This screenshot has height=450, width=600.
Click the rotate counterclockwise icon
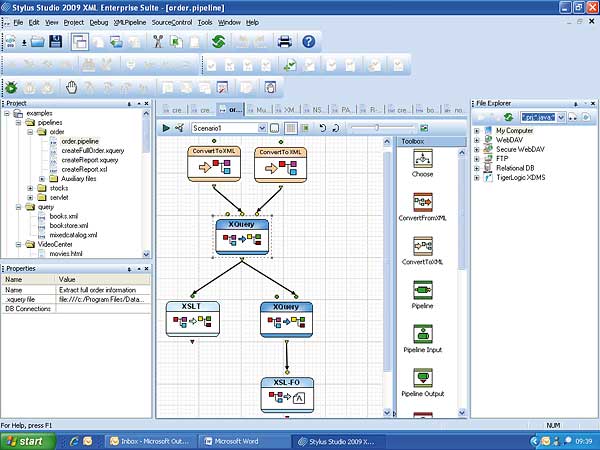[x=322, y=128]
